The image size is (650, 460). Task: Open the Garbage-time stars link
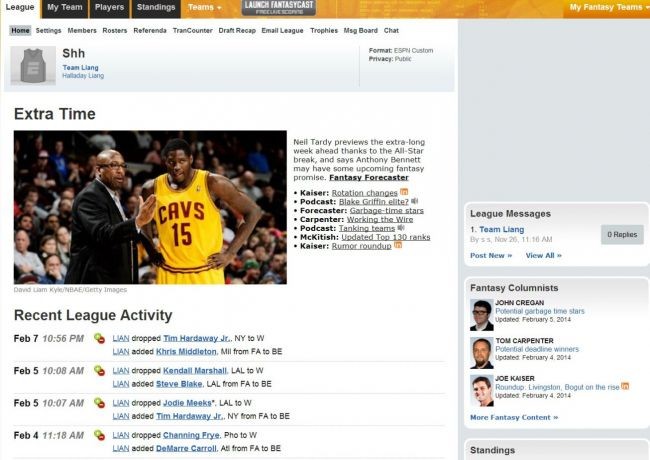coord(387,211)
